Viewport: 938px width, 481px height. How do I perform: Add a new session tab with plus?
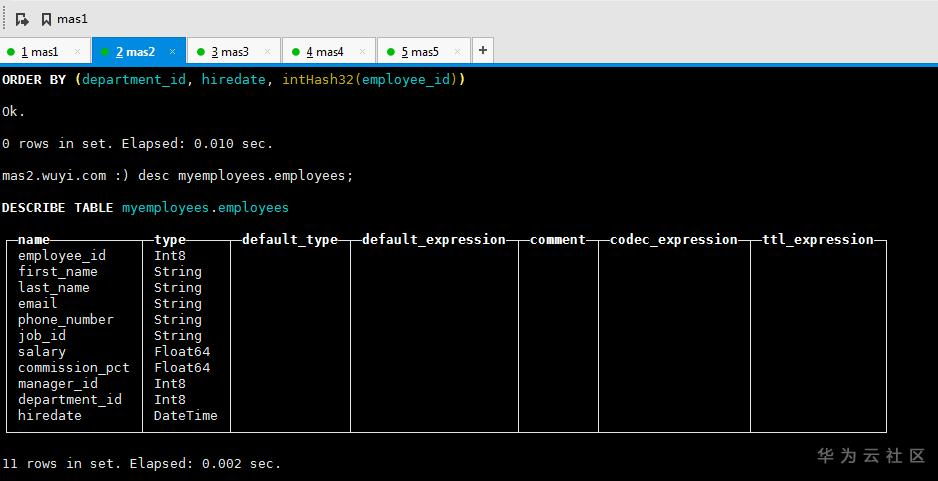[483, 50]
